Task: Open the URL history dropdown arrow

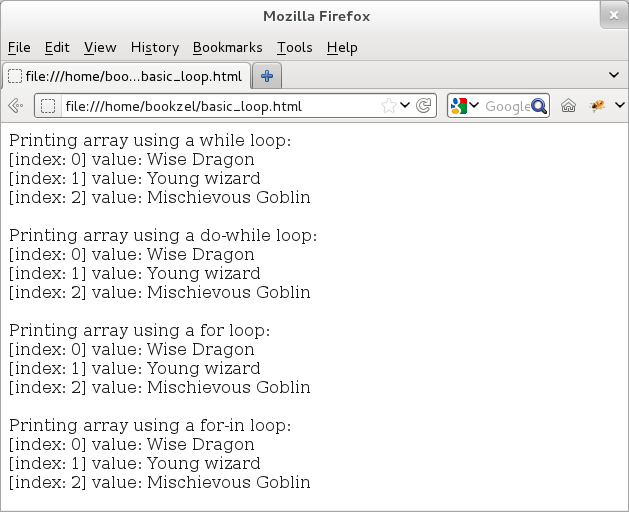Action: [405, 106]
